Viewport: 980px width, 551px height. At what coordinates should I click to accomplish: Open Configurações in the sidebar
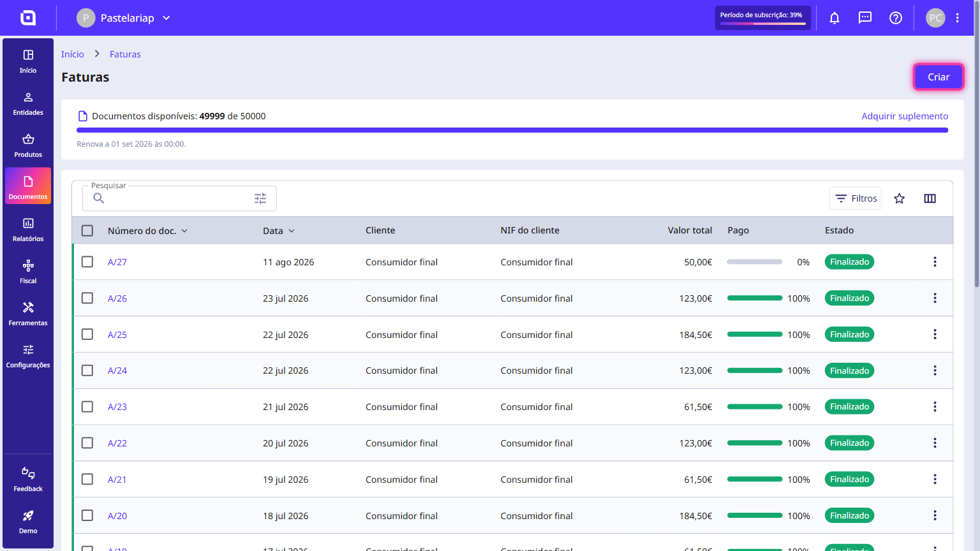click(x=28, y=356)
